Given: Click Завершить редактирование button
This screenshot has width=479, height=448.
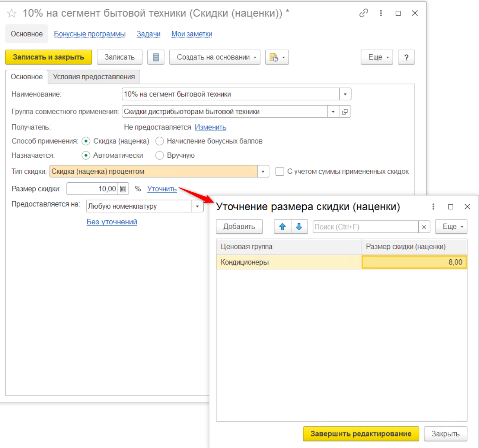Looking at the screenshot, I should coord(361,434).
